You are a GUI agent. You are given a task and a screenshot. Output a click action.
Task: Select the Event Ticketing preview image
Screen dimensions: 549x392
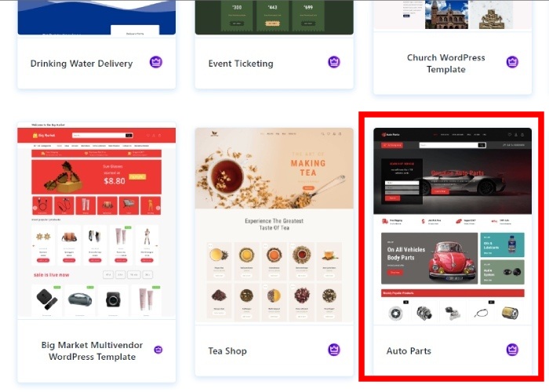point(274,17)
